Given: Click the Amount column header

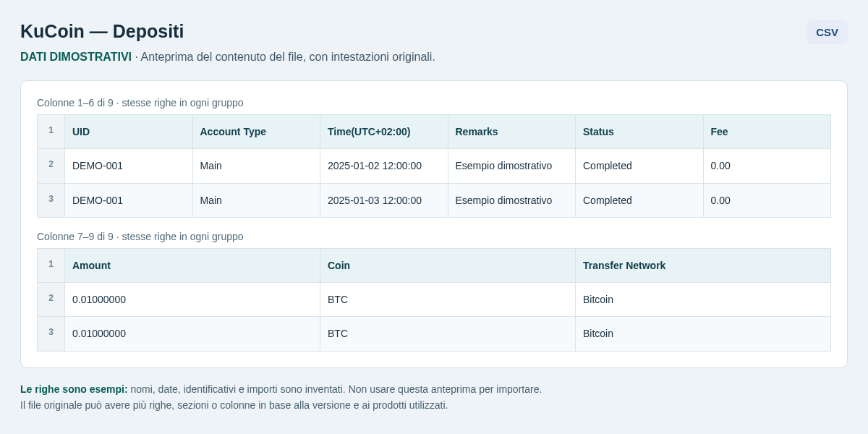Looking at the screenshot, I should click(192, 265).
